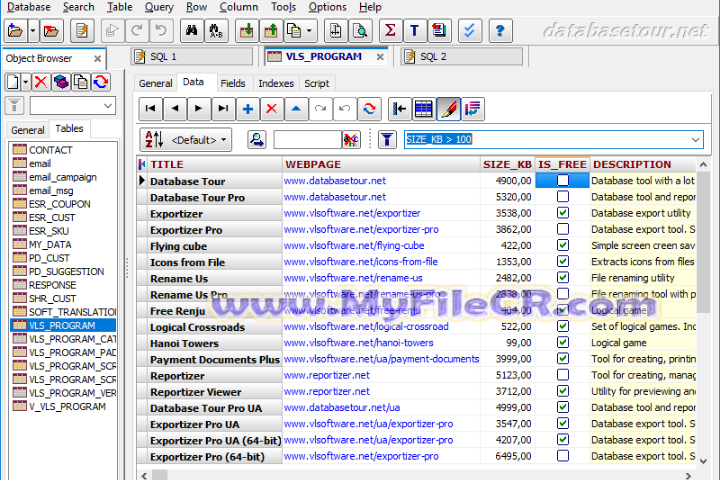Open www.reportizer.net link in Reportizer row

326,375
